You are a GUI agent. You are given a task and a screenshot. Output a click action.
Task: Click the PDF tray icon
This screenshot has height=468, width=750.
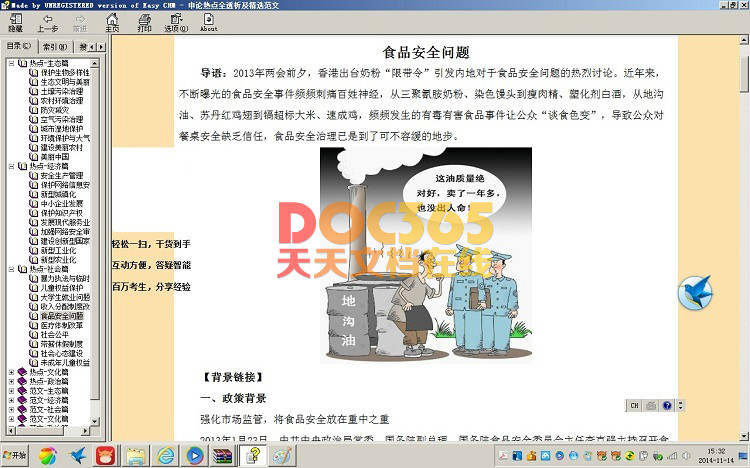503,456
